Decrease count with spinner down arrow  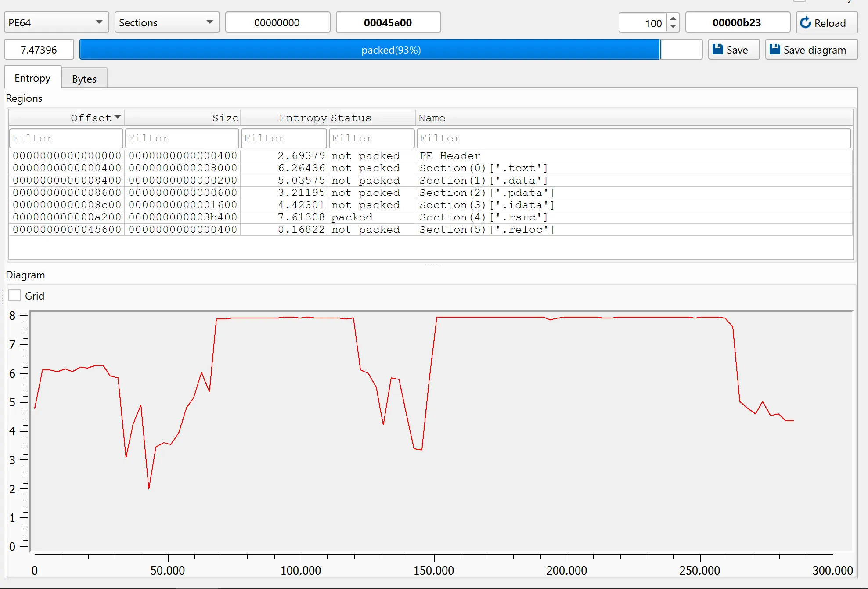pos(673,27)
